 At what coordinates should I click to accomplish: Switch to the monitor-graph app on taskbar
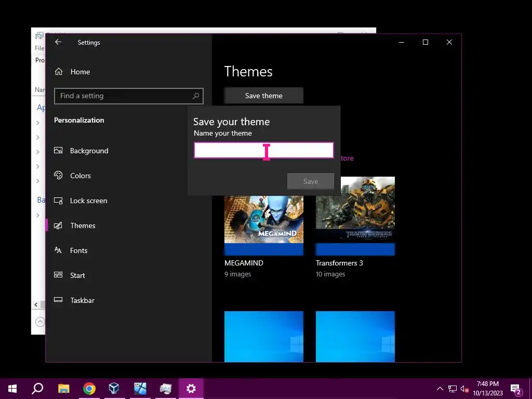click(166, 389)
